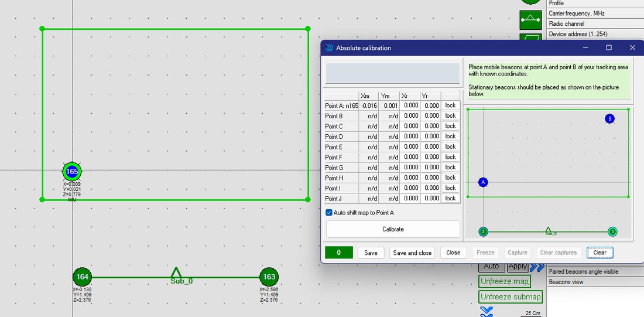Maximize the Absolute calibration dialog
This screenshot has width=644, height=317.
pos(609,47)
